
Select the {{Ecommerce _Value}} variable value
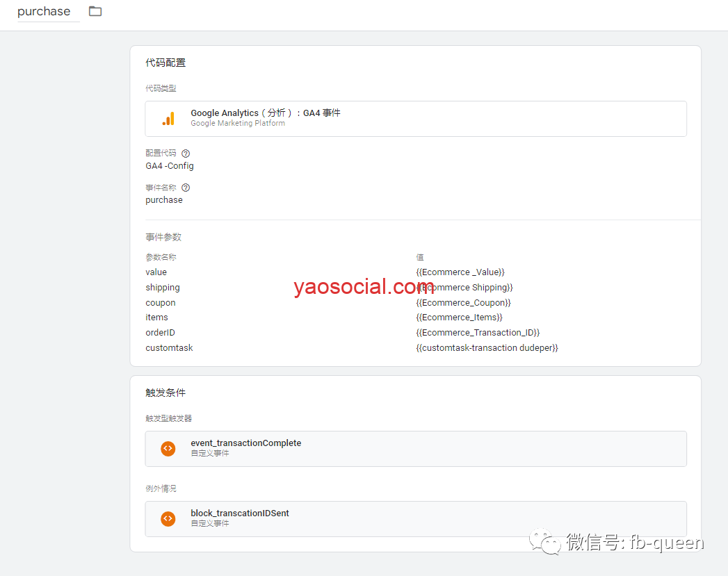[x=460, y=272]
